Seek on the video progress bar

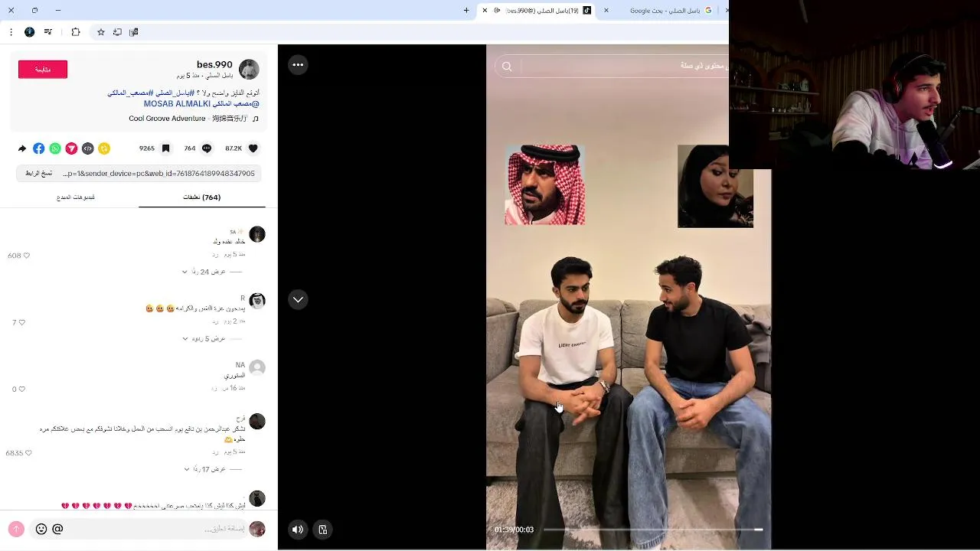(653, 530)
